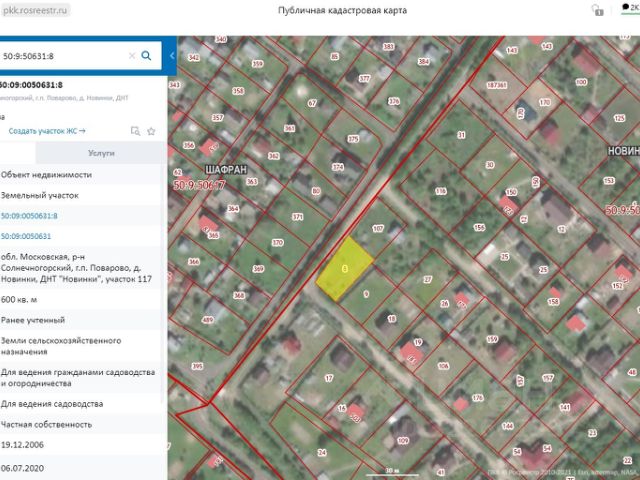Click parcel 9 next to the highlighted plot
640x480 pixels.
[x=366, y=293]
